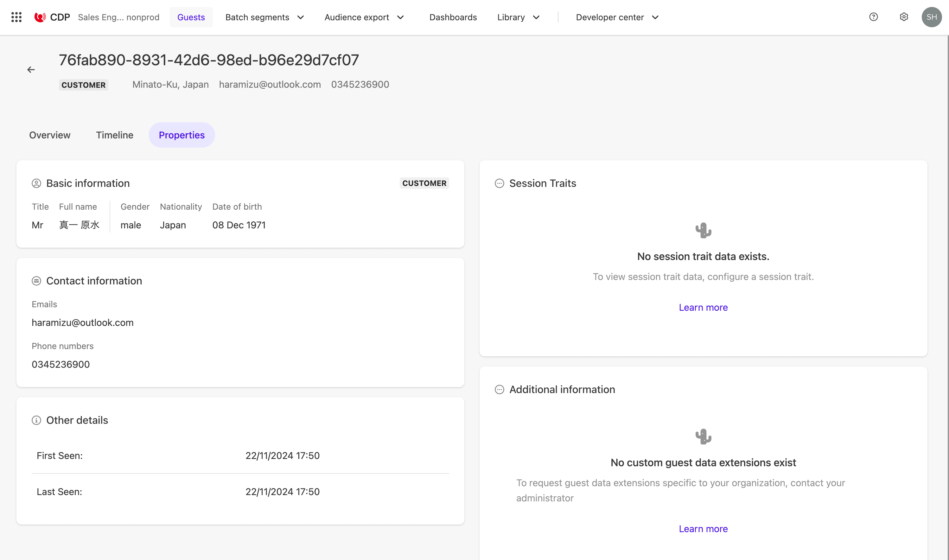This screenshot has width=949, height=560.
Task: Open the help question mark icon
Action: 873,17
